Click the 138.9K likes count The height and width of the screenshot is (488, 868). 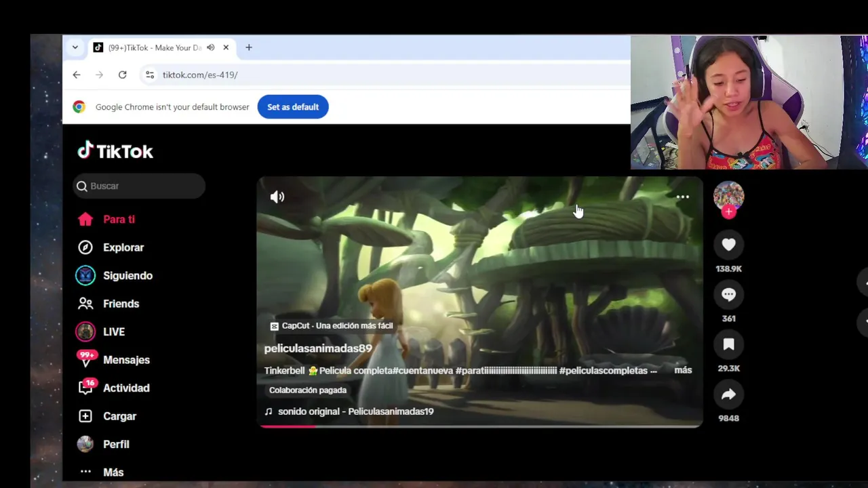[x=729, y=269]
